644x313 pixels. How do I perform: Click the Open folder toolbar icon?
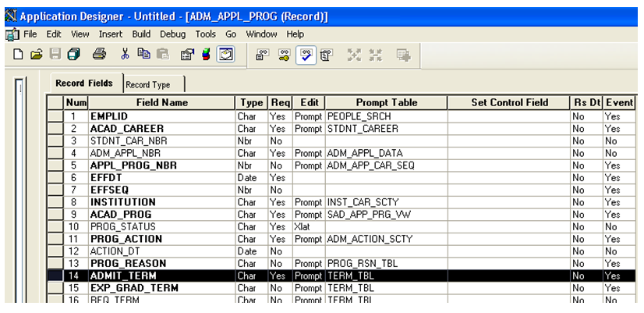click(x=37, y=55)
